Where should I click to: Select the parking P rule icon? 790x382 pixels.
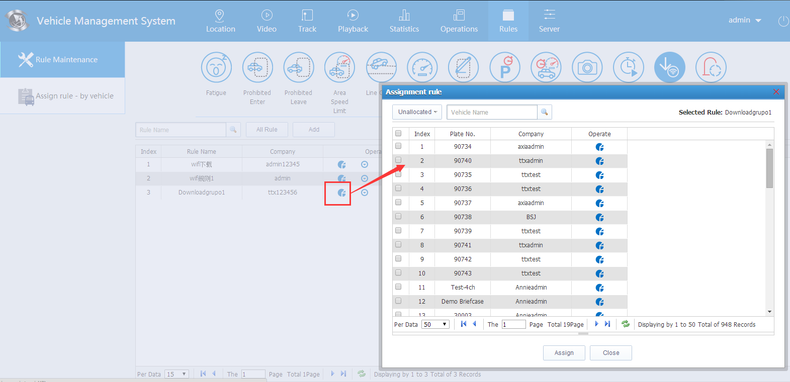505,67
